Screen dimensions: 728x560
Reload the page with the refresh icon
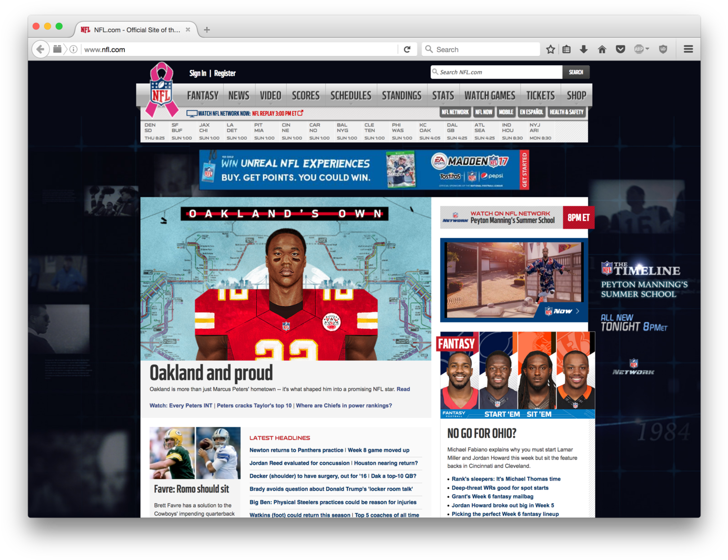pos(407,49)
